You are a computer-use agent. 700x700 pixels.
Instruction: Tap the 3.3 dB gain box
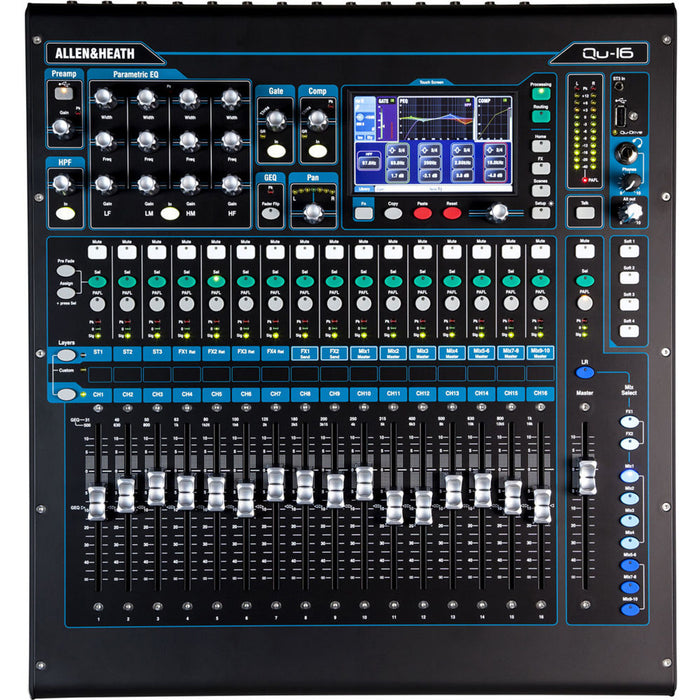pyautogui.click(x=462, y=175)
